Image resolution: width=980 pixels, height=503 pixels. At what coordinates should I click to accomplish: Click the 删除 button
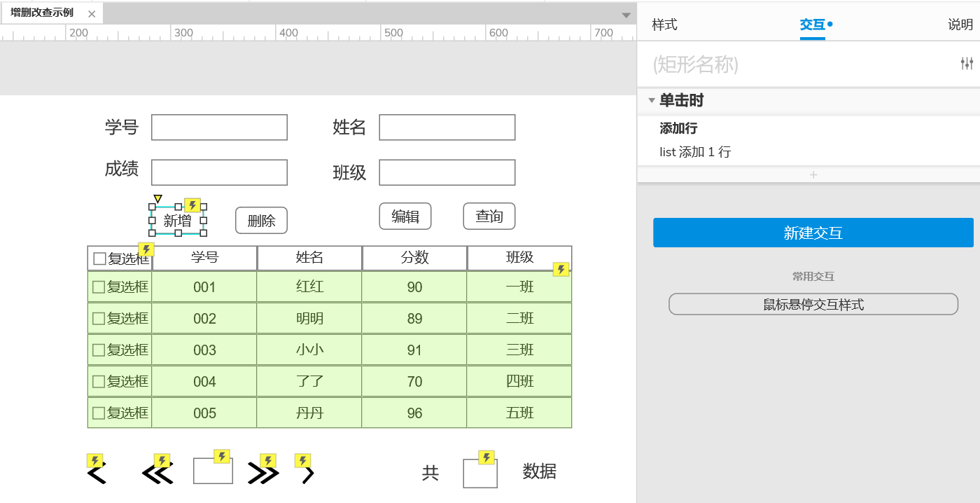(x=261, y=221)
